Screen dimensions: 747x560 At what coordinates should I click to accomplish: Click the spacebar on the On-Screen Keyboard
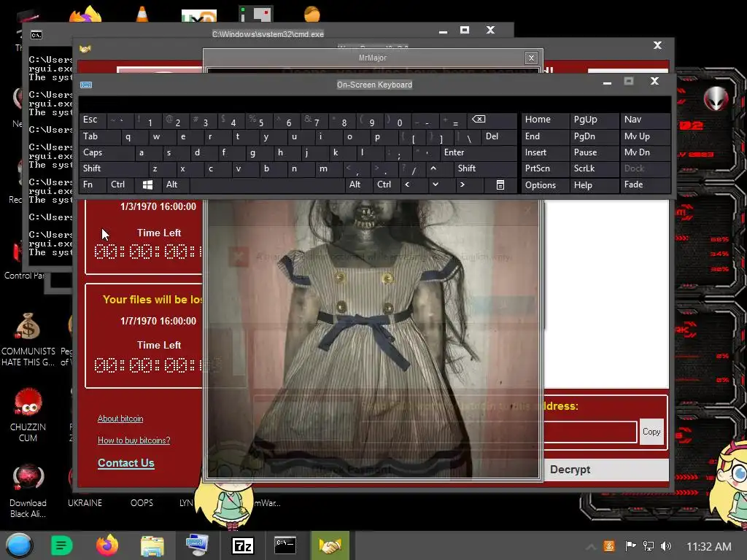267,184
